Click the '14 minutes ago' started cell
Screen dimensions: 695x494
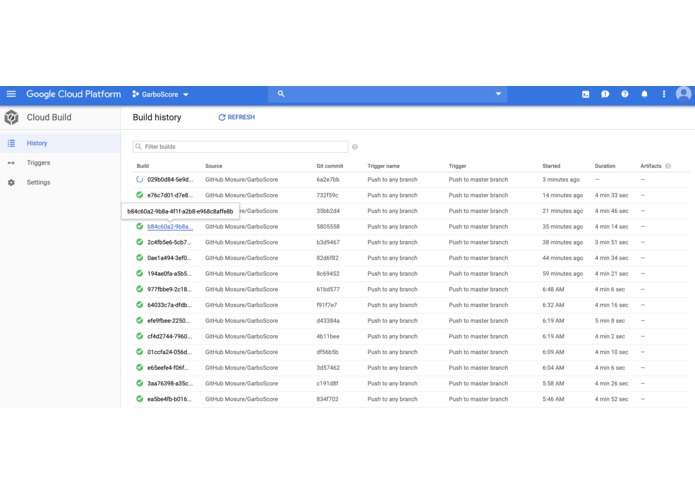tap(562, 195)
